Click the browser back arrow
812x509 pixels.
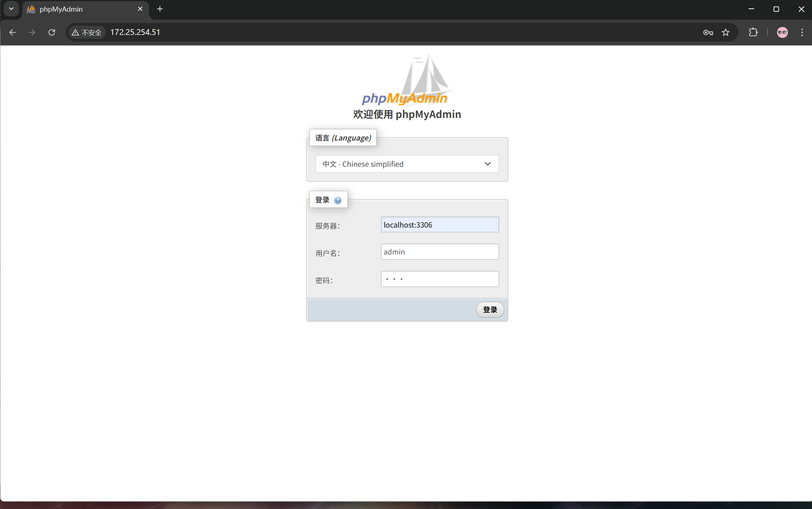pos(12,32)
